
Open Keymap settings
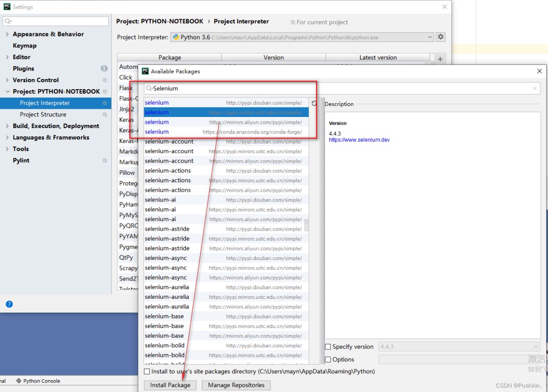[x=25, y=46]
